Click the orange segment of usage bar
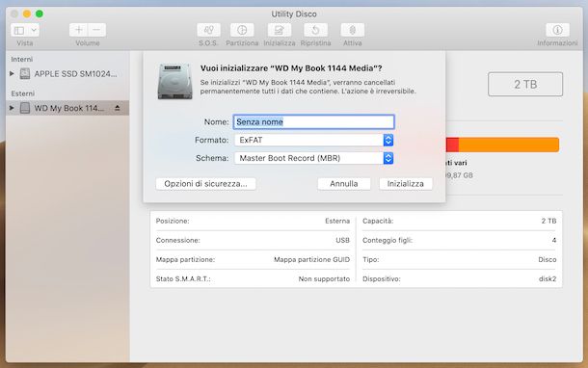Image resolution: width=588 pixels, height=368 pixels. point(509,145)
